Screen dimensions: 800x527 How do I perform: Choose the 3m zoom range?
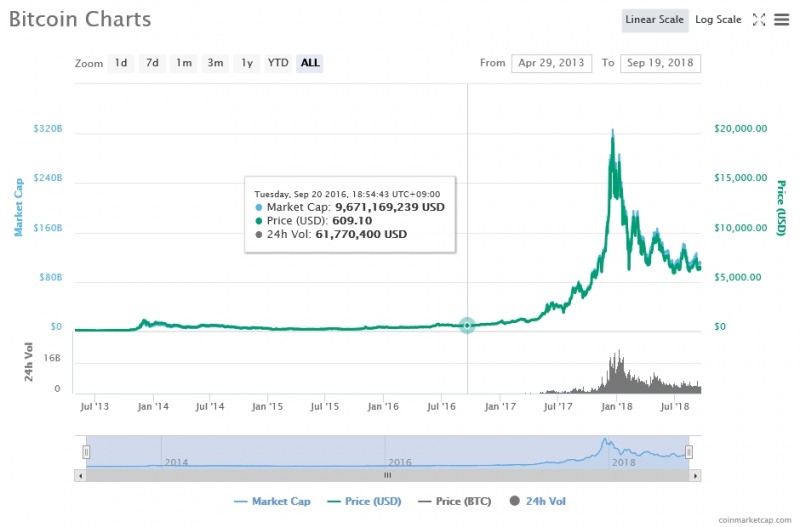pyautogui.click(x=215, y=63)
